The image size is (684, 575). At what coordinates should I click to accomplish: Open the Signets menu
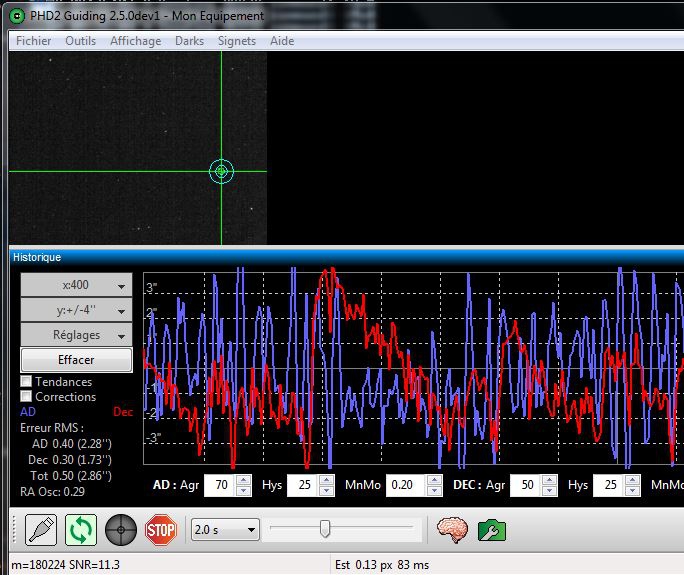pos(237,41)
